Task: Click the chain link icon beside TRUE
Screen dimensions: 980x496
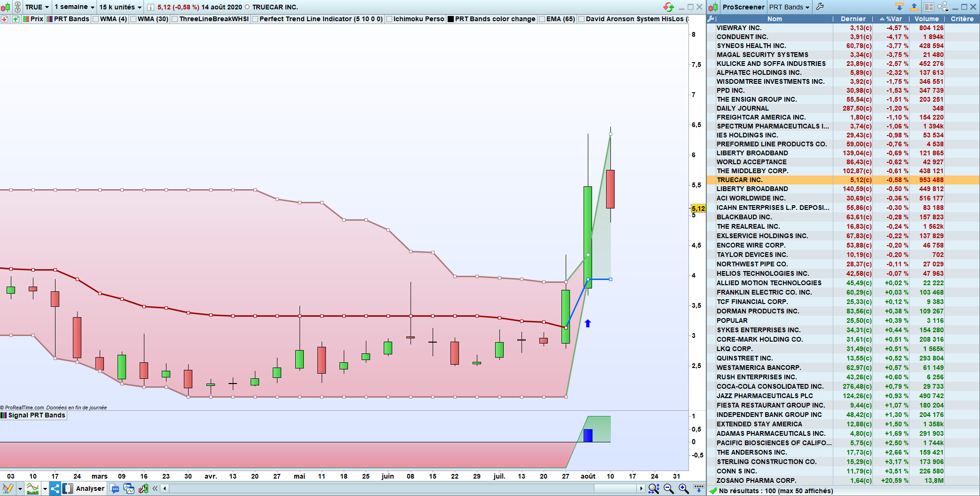Action: pyautogui.click(x=17, y=7)
